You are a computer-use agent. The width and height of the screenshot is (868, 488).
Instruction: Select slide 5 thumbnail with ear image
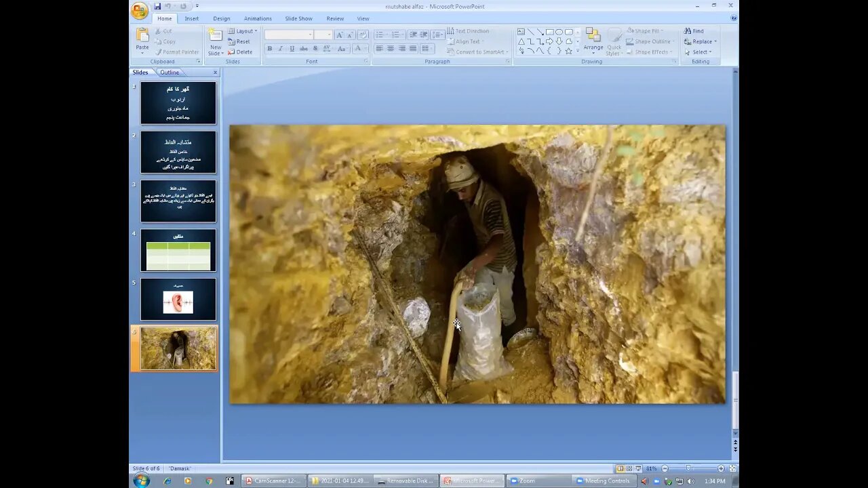[x=178, y=300]
